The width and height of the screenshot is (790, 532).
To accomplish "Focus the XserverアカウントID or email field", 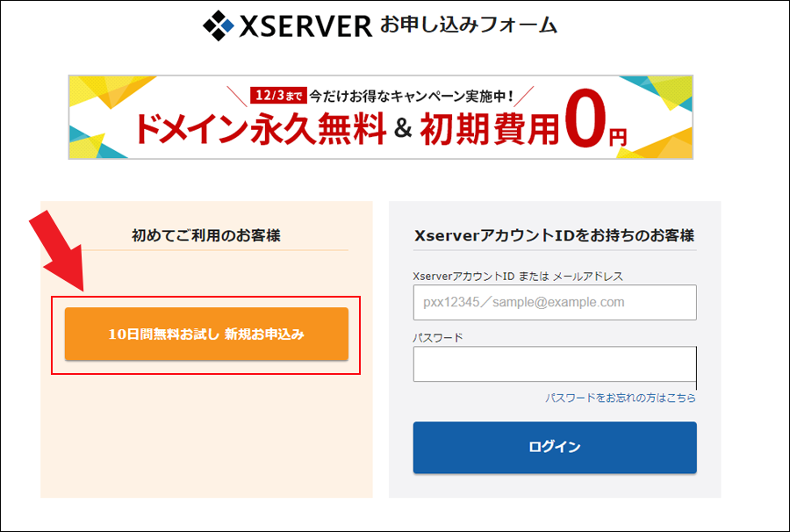I will click(555, 302).
